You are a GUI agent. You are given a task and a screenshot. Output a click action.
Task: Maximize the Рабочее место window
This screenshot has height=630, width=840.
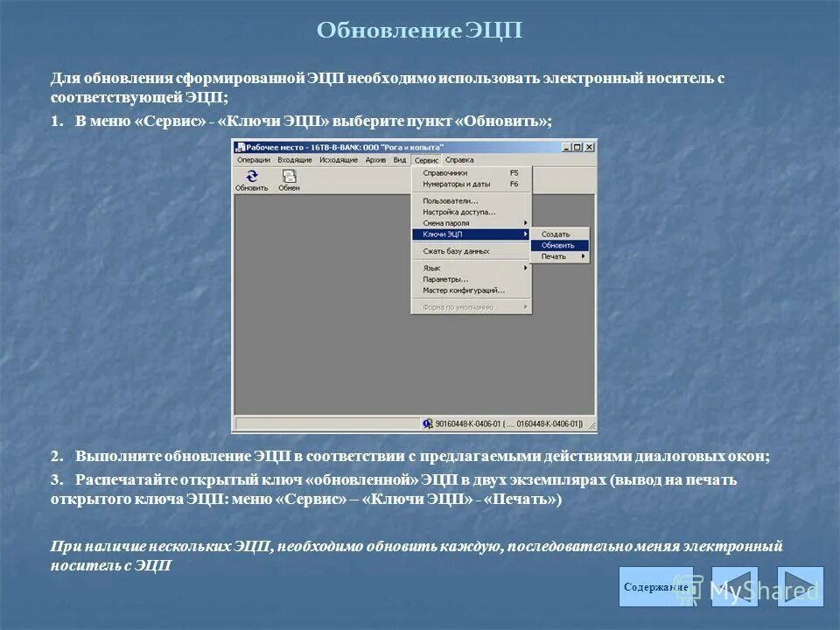[x=577, y=147]
